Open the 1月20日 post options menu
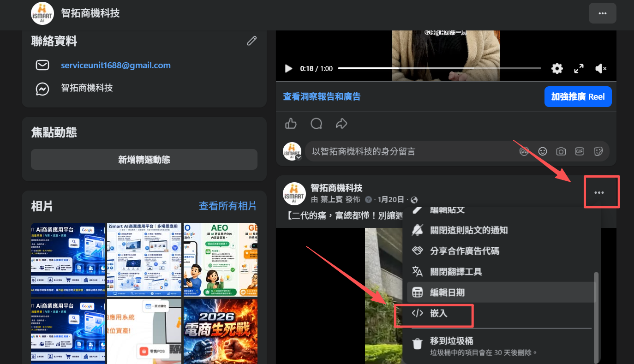634x364 pixels. pos(599,192)
